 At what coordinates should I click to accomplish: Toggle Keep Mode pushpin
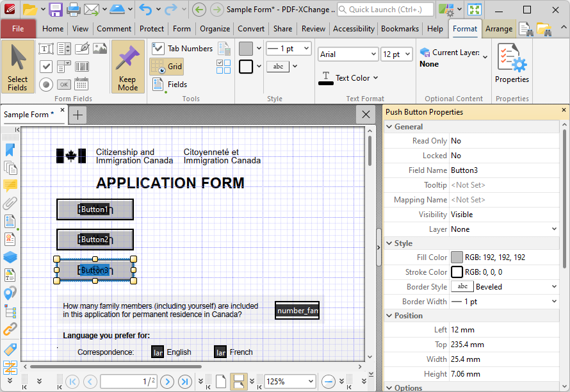[x=127, y=67]
